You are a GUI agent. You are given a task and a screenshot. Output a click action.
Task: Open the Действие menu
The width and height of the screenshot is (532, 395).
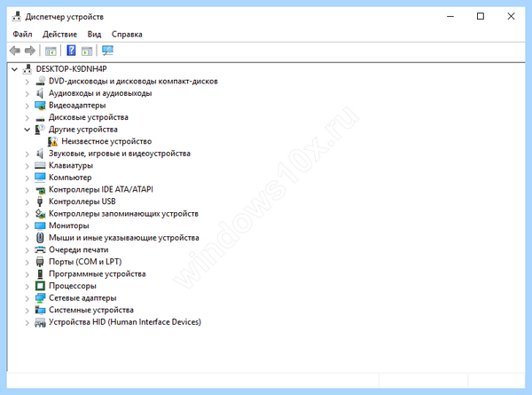(x=59, y=35)
